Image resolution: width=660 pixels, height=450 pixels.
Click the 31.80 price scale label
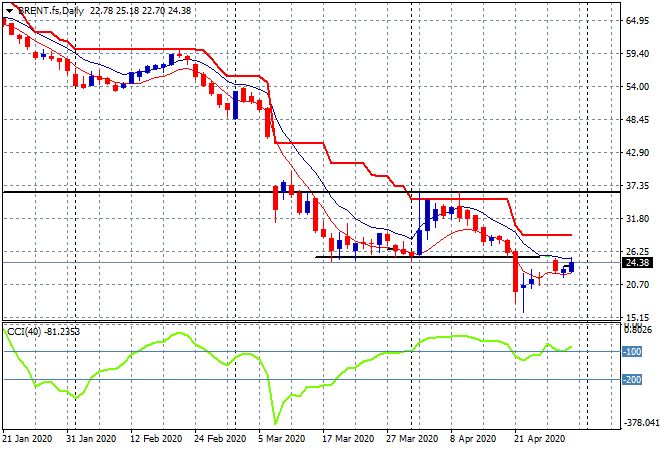pos(638,218)
